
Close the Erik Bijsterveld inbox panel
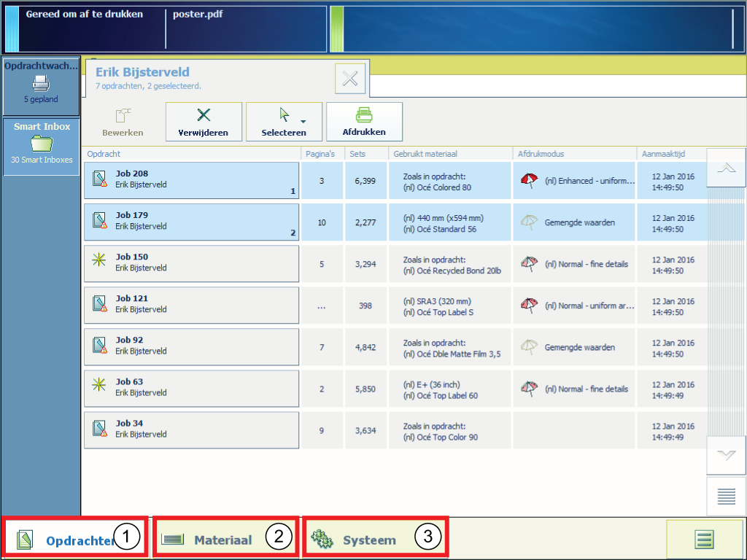point(350,79)
